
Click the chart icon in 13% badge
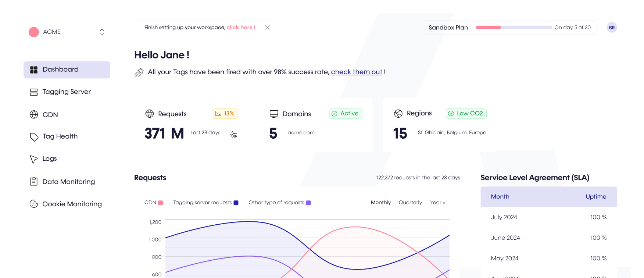pyautogui.click(x=218, y=114)
